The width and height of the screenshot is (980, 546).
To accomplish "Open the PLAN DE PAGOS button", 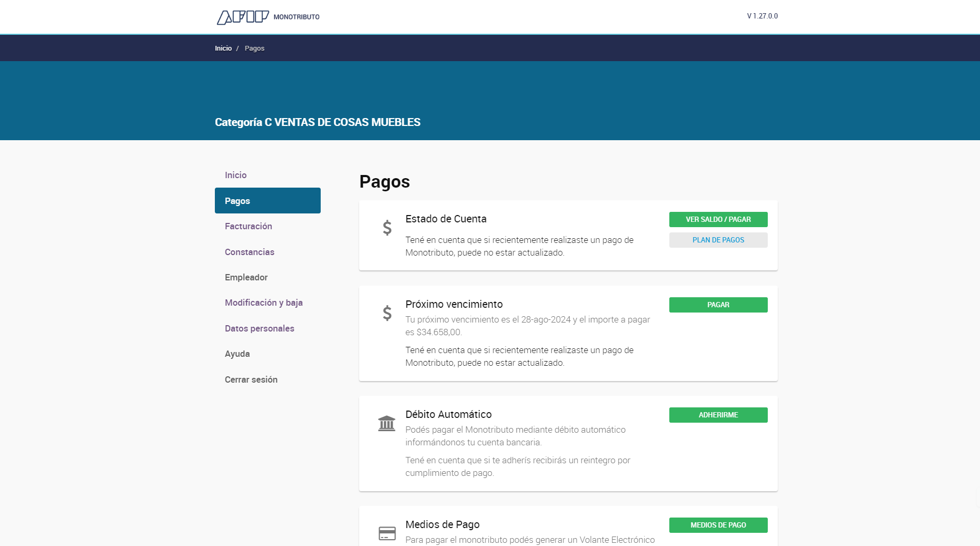I will tap(718, 240).
